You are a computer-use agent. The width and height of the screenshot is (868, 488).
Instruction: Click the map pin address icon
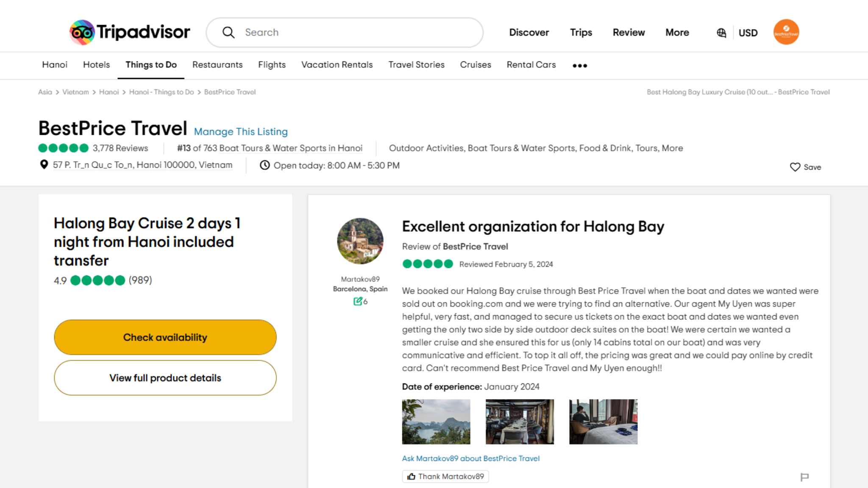click(44, 164)
